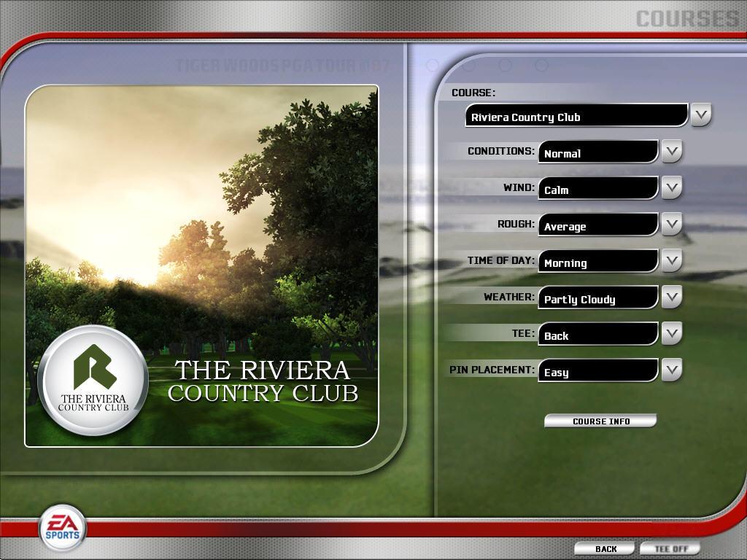This screenshot has width=747, height=560.
Task: Select the Normal conditions field
Action: 598,152
